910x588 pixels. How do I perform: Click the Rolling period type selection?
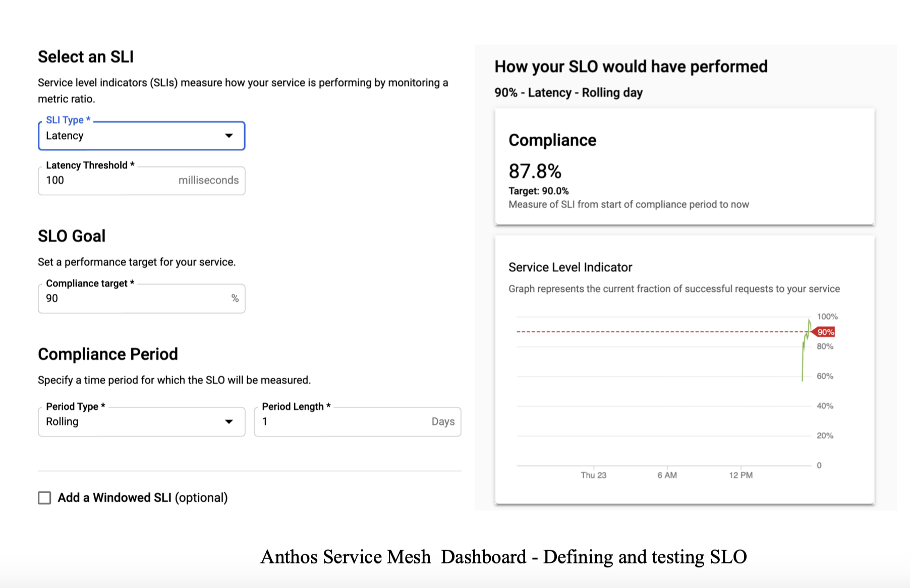coord(101,422)
